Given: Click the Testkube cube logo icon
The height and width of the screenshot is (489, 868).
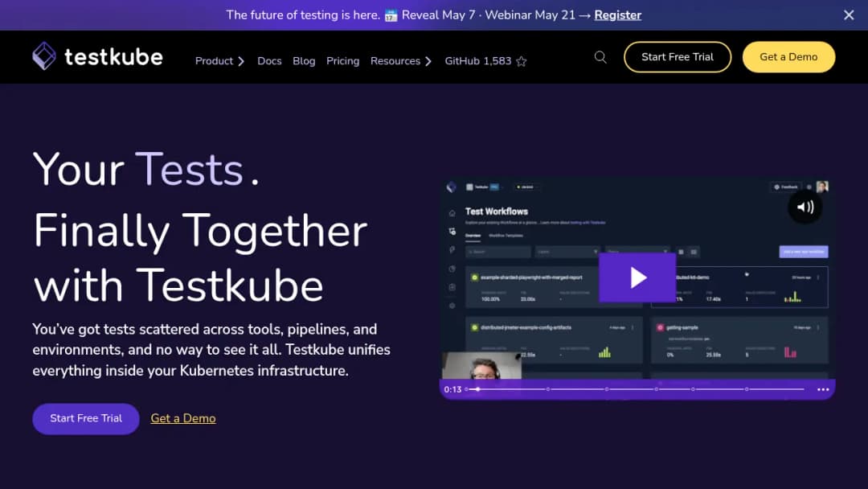Looking at the screenshot, I should [44, 56].
